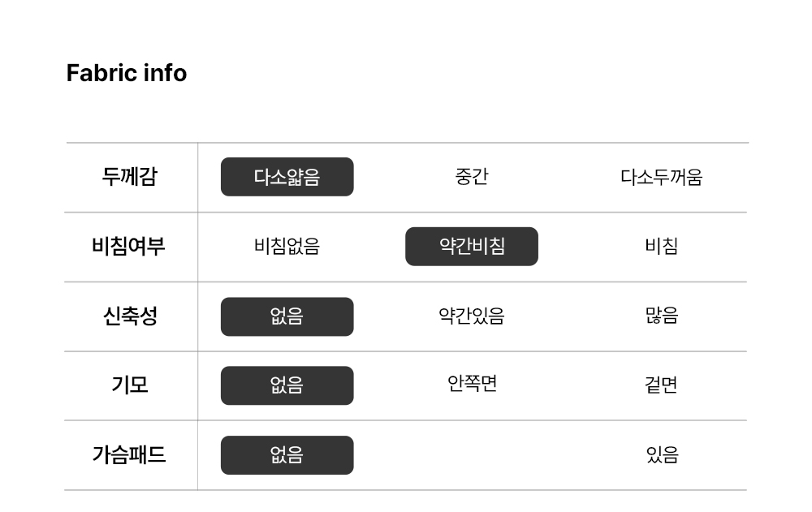This screenshot has width=812, height=512.
Task: Click the 두께감 row label
Action: pyautogui.click(x=130, y=177)
